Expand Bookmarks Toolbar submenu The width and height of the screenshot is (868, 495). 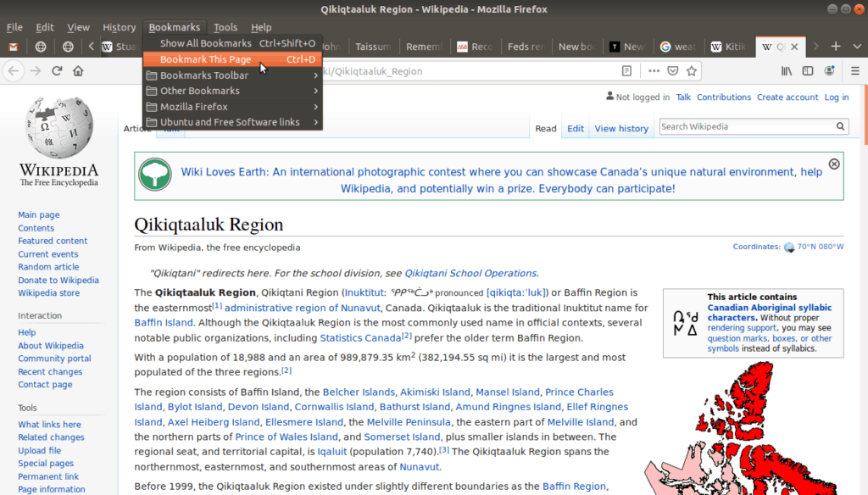233,75
